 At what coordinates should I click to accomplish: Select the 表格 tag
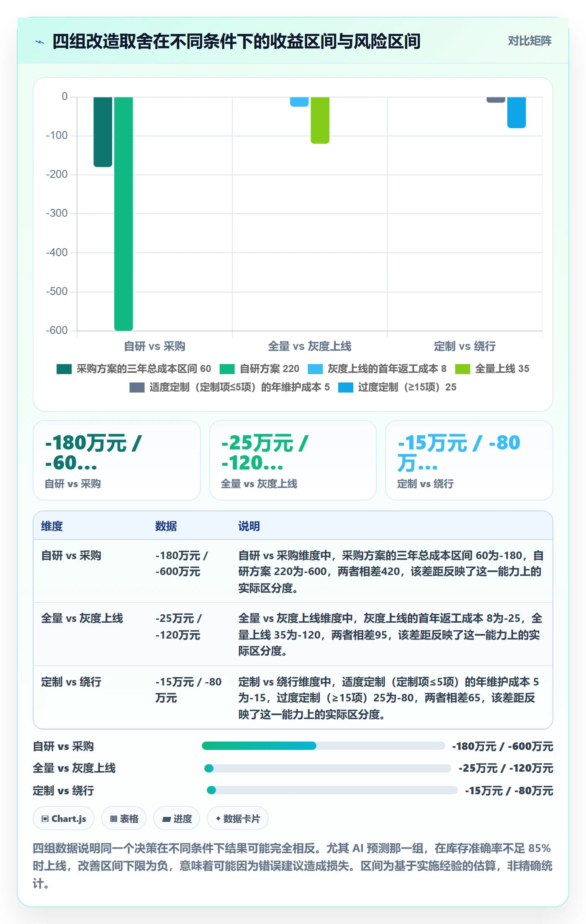(124, 818)
